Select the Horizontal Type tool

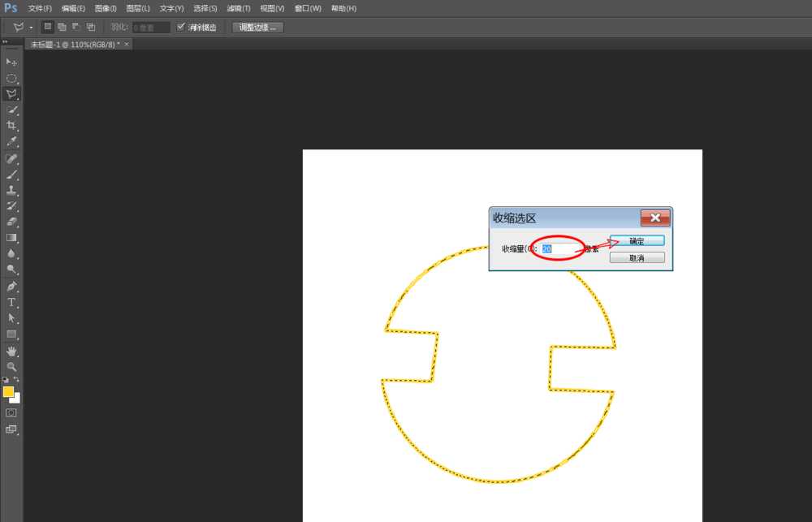11,302
